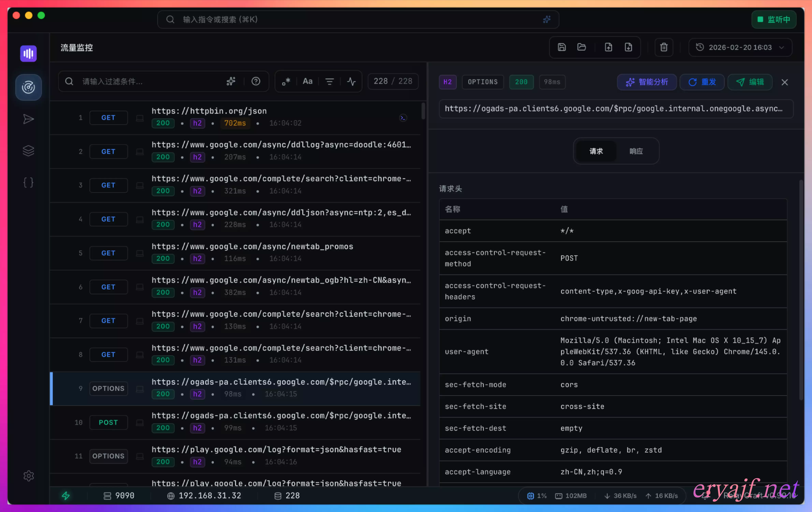The height and width of the screenshot is (512, 812).
Task: Expand the activity waveform filter control
Action: [351, 81]
